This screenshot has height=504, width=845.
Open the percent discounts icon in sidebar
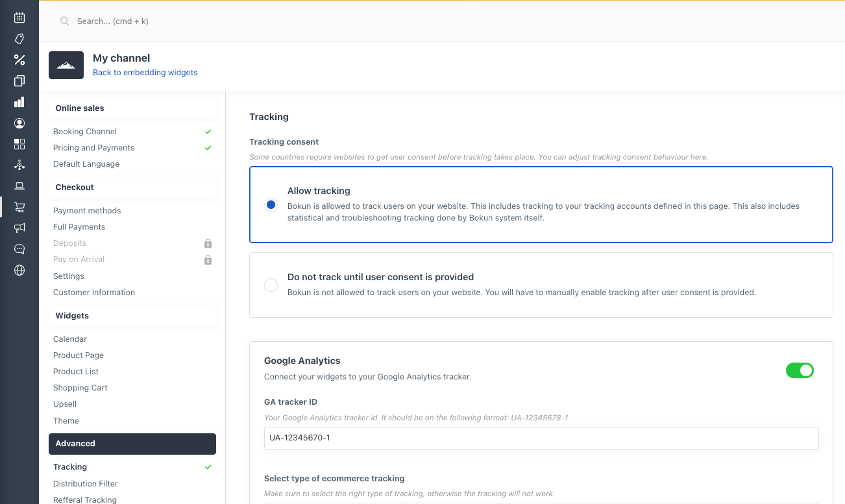[x=19, y=60]
